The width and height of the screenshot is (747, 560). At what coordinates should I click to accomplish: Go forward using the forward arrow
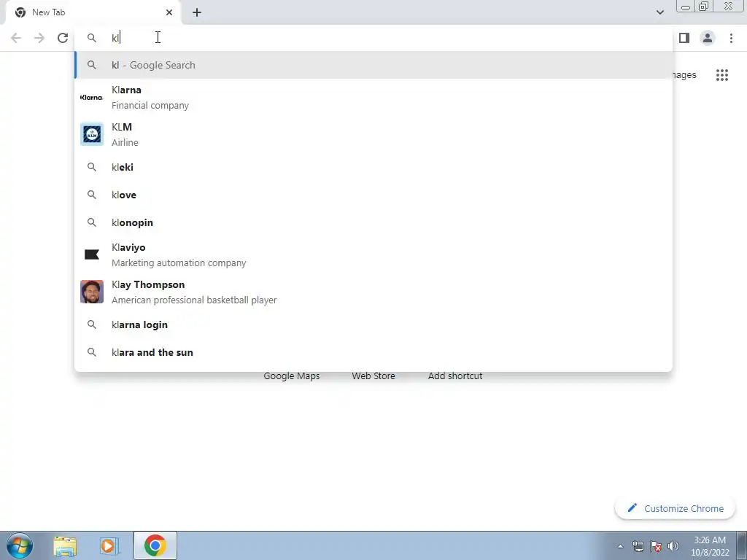39,38
